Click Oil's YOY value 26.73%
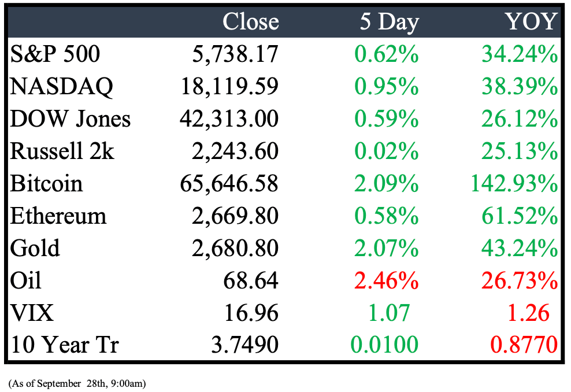571x392 pixels. pyautogui.click(x=520, y=280)
